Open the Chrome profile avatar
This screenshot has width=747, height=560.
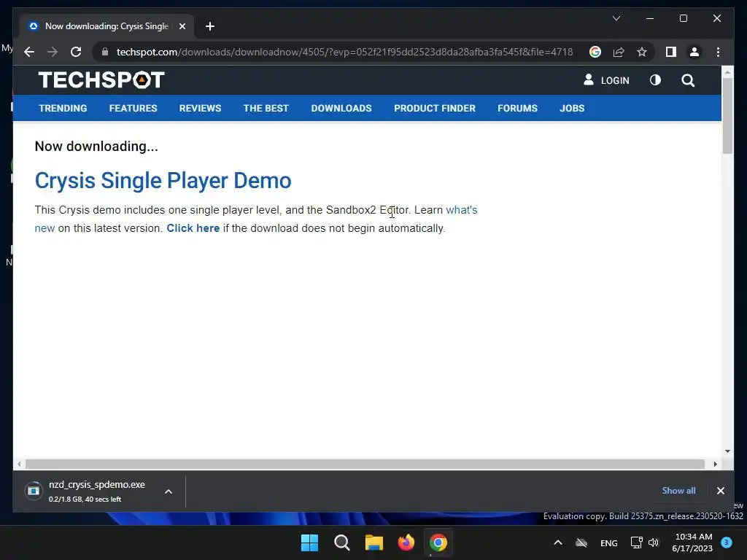coord(694,52)
